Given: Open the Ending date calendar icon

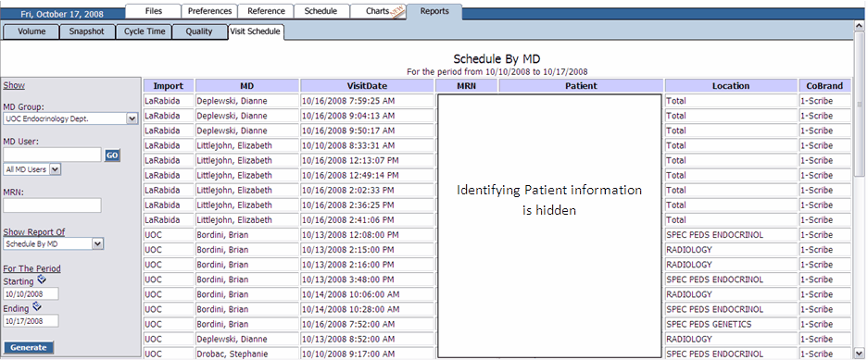Looking at the screenshot, I should [x=36, y=306].
